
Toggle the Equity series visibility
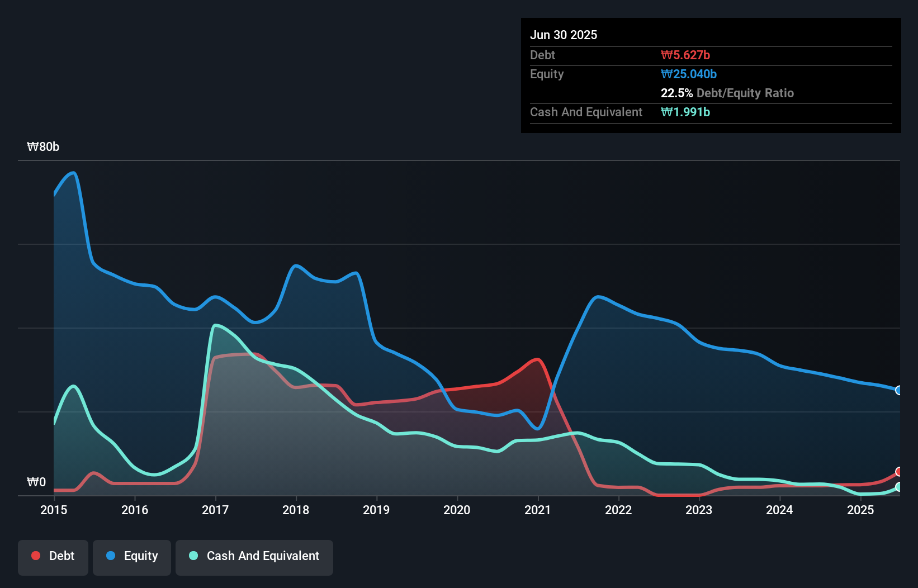[131, 556]
